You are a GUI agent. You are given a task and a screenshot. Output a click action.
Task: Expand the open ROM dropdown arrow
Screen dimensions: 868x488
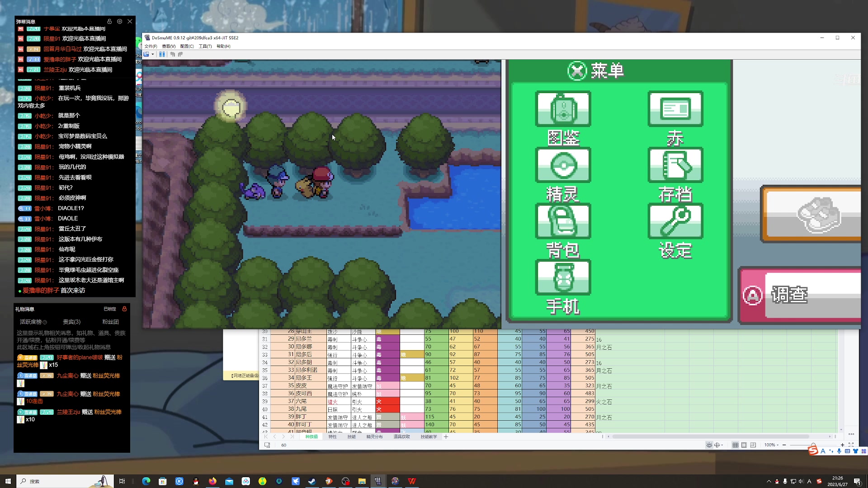pyautogui.click(x=153, y=54)
